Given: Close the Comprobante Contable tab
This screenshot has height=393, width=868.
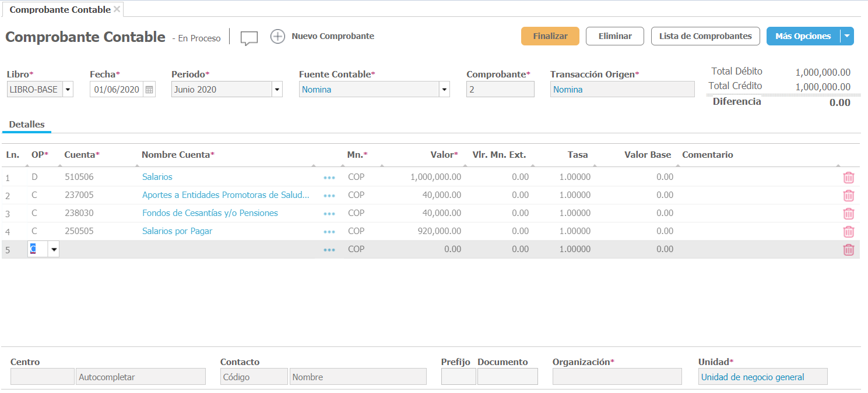Looking at the screenshot, I should tap(117, 9).
